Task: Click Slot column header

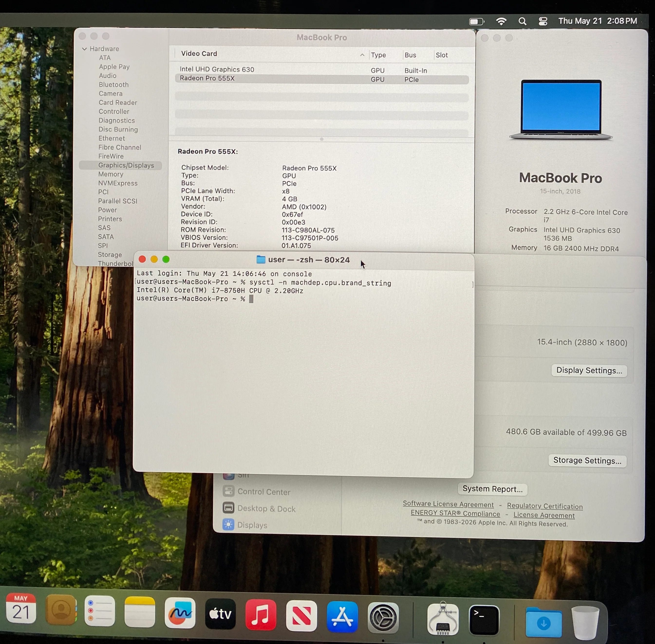Action: coord(442,55)
